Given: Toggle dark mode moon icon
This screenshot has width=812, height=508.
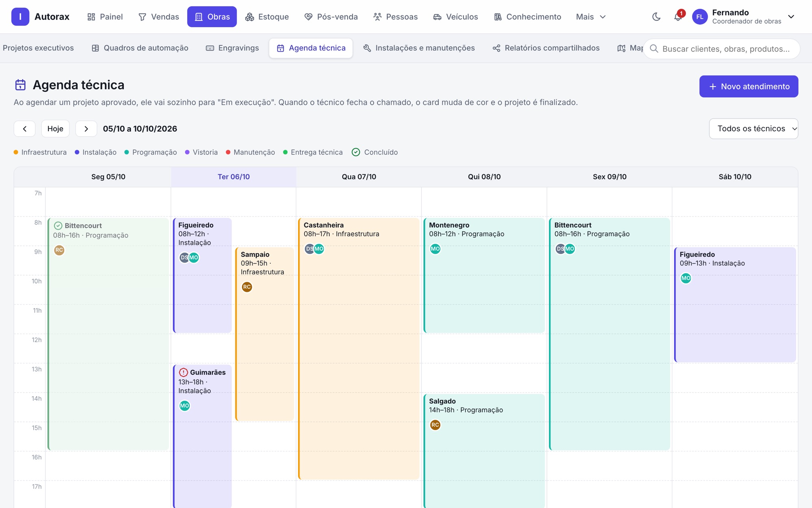Looking at the screenshot, I should 657,17.
